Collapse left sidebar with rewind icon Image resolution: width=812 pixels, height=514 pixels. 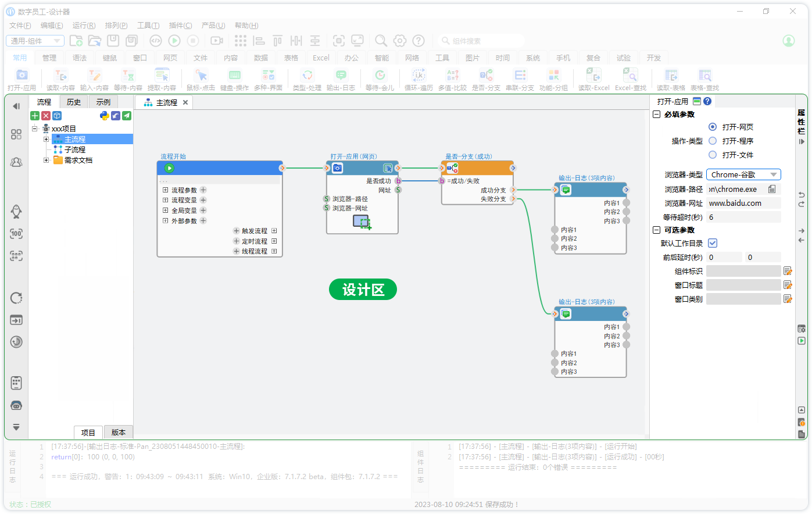[16, 106]
